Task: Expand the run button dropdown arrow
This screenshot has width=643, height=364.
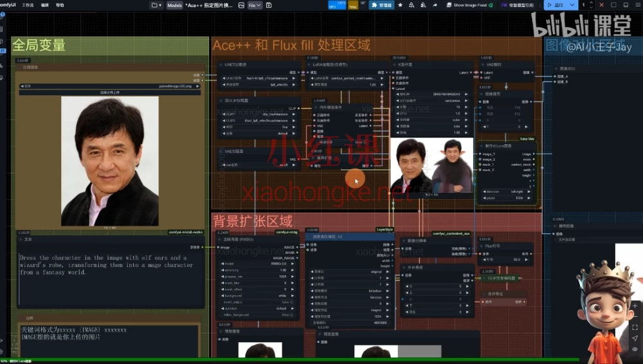Action: coord(573,5)
